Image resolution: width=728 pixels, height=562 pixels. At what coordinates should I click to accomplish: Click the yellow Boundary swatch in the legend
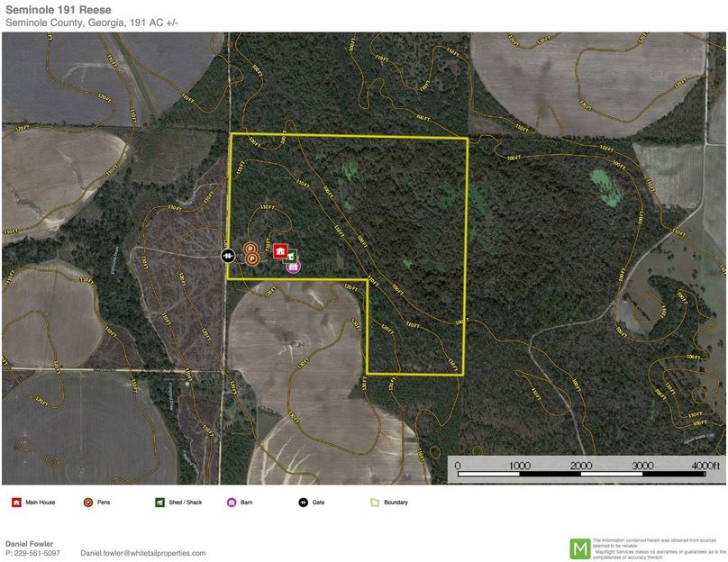coord(374,503)
